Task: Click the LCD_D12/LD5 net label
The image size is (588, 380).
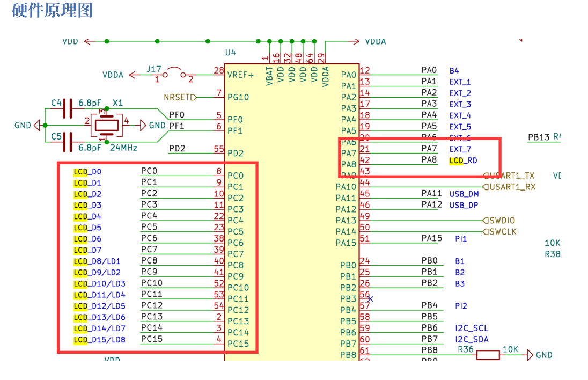Action: [99, 306]
